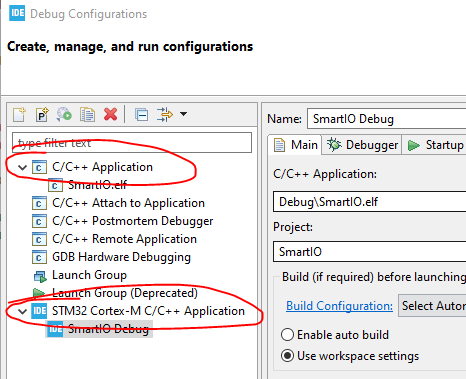This screenshot has width=466, height=379.
Task: Select the SmartIO.elf configuration
Action: [x=97, y=185]
